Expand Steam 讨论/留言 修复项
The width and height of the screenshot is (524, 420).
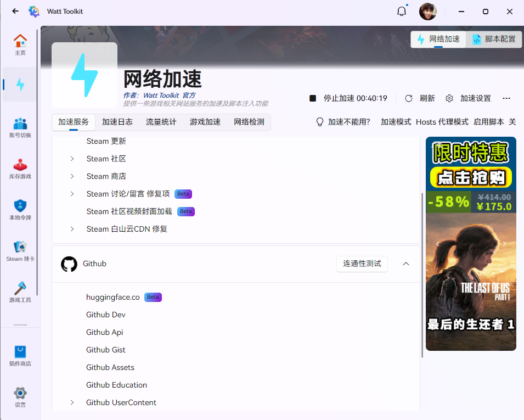click(x=72, y=194)
